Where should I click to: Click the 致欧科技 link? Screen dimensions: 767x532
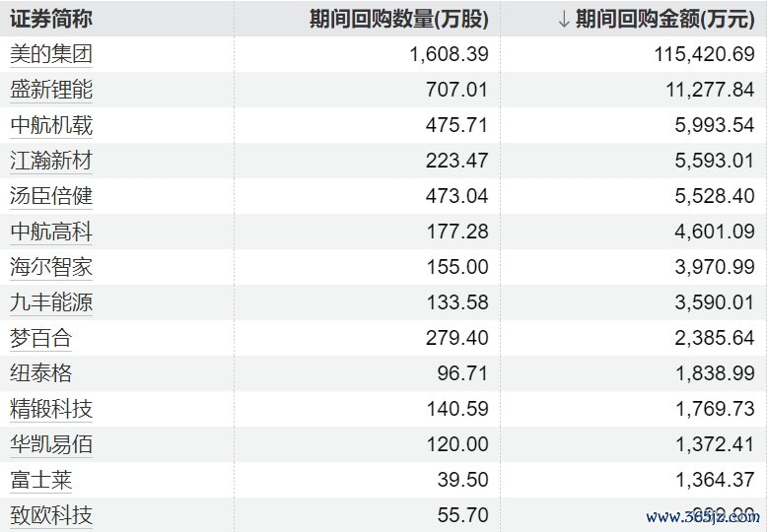click(x=51, y=515)
